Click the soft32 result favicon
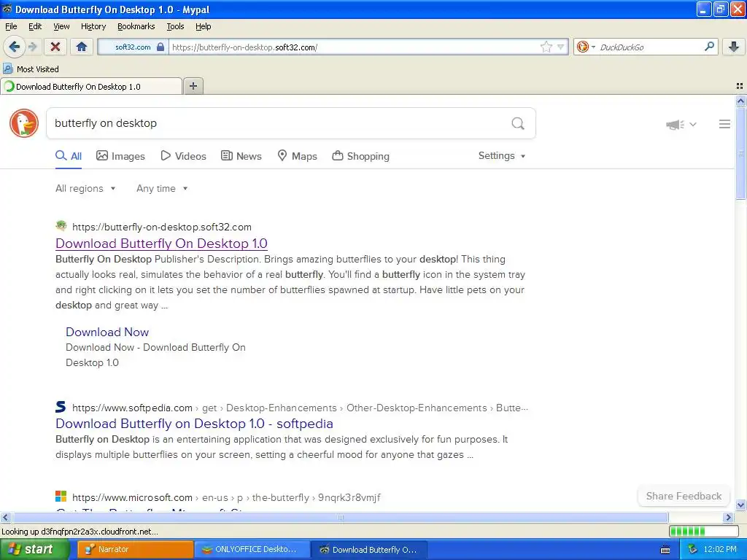Viewport: 747px width, 560px height. (61, 226)
